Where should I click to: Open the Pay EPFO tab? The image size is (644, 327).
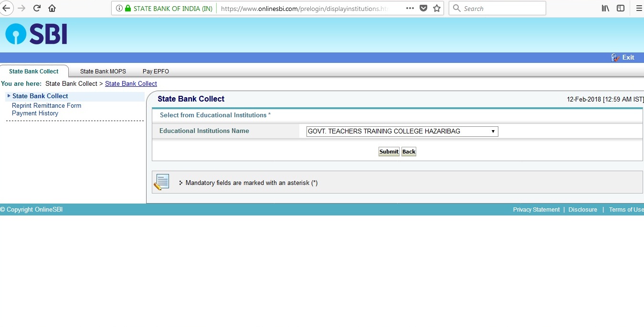tap(156, 72)
